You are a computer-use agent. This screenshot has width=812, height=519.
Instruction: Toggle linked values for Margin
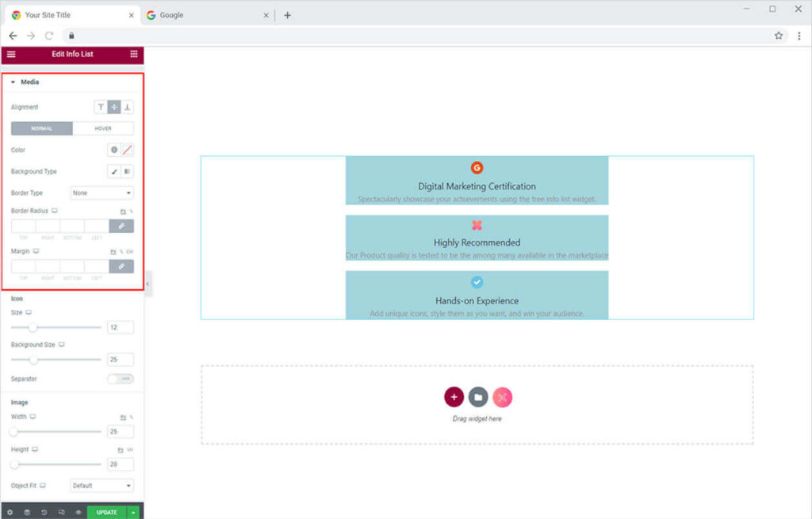click(121, 266)
